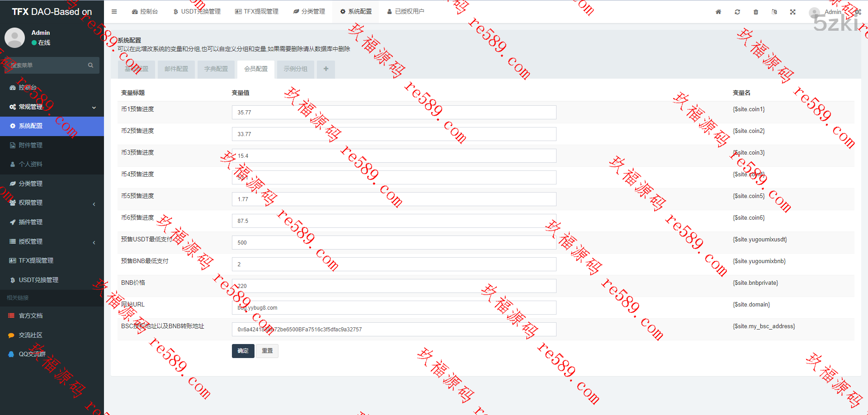Click the 重置 reset button
The image size is (868, 415).
pyautogui.click(x=267, y=351)
